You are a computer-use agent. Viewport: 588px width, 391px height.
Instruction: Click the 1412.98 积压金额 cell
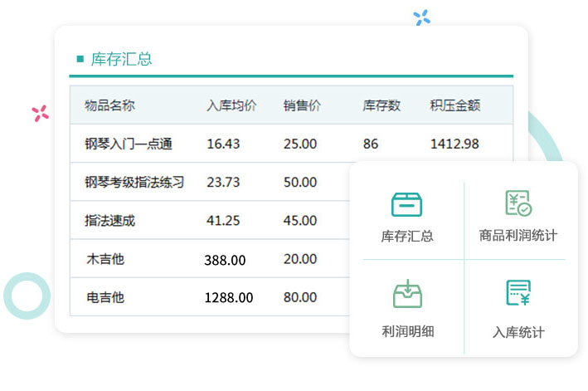tap(454, 144)
